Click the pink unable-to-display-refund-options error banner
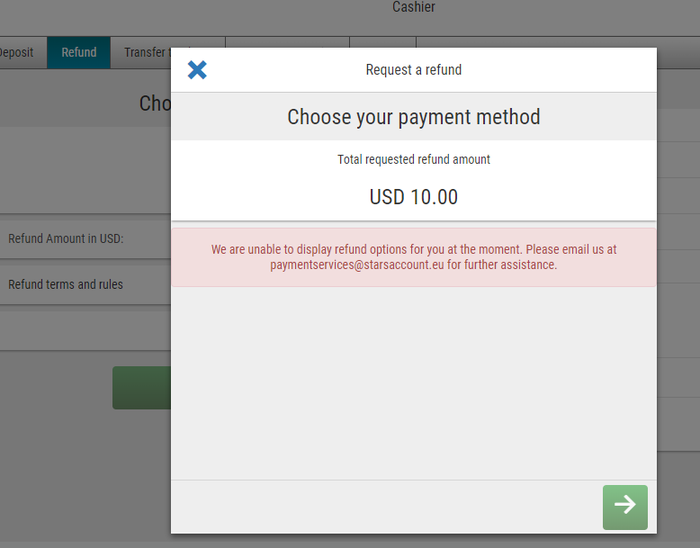Viewport: 700px width, 548px height. [x=413, y=257]
